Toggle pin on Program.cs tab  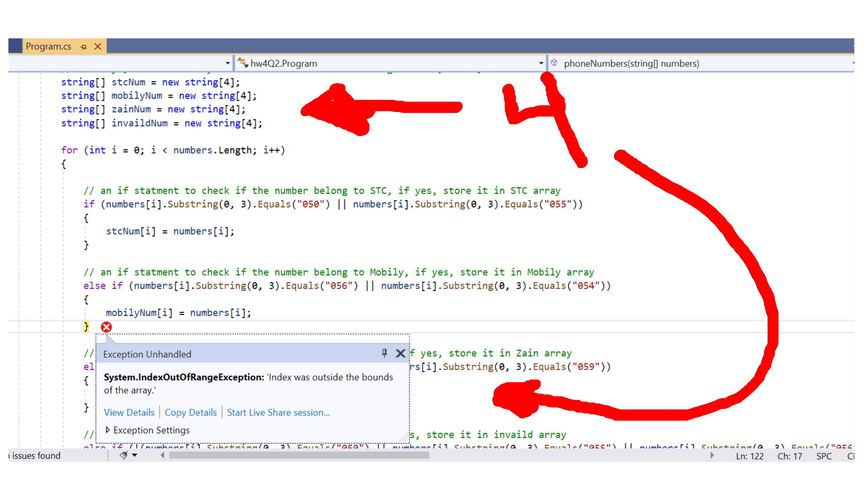tap(83, 47)
